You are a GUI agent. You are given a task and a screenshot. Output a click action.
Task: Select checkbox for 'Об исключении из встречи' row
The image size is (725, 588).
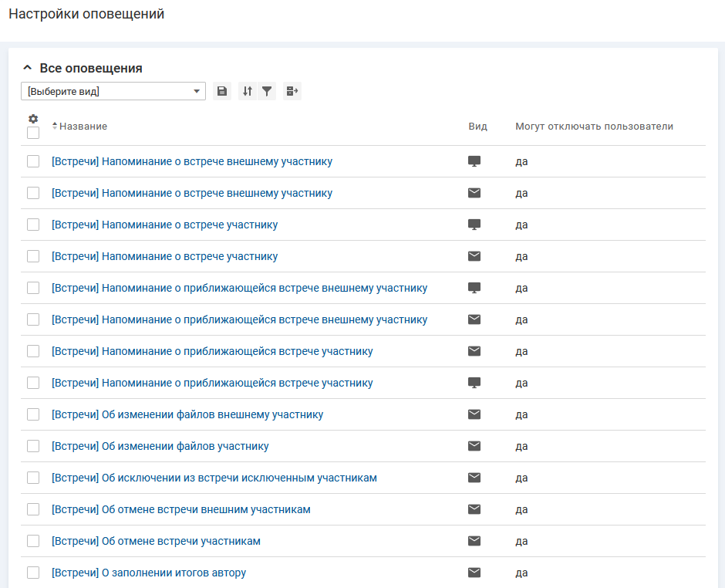[x=33, y=478]
